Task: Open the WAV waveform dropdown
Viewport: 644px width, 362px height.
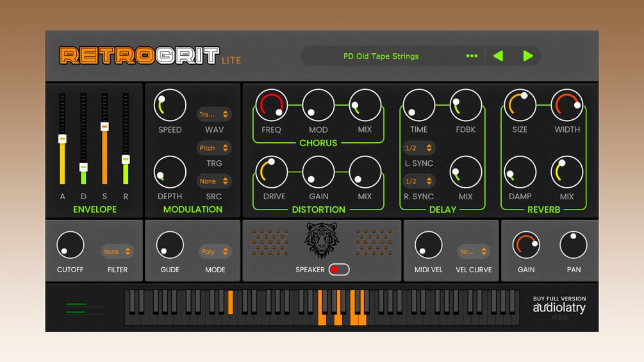Action: coord(213,114)
